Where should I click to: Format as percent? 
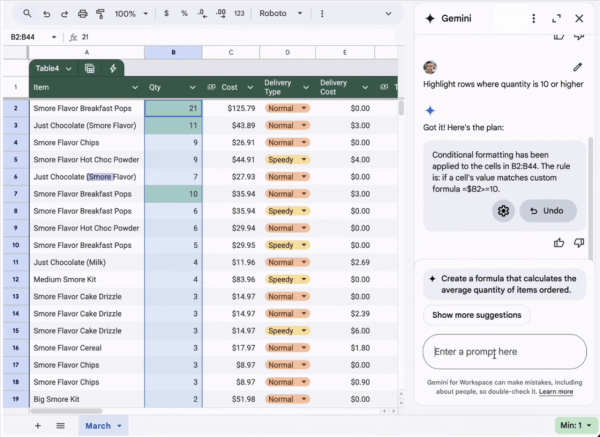coord(184,13)
